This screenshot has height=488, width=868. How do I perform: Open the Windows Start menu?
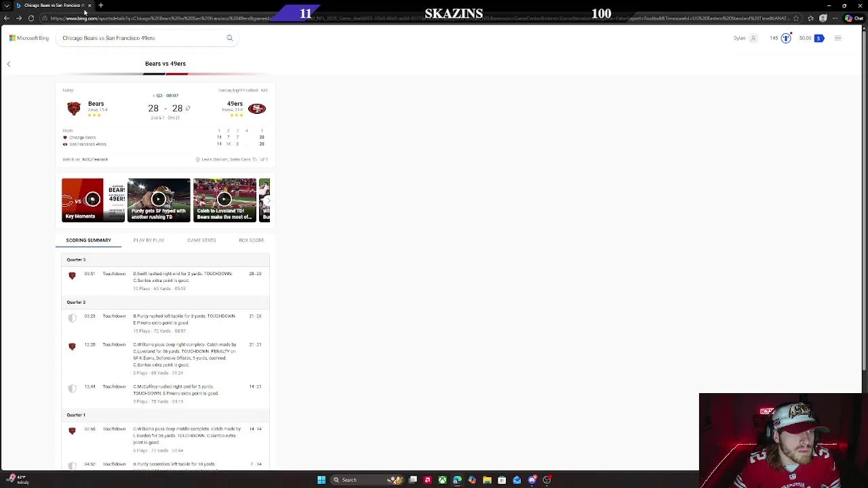pos(321,480)
